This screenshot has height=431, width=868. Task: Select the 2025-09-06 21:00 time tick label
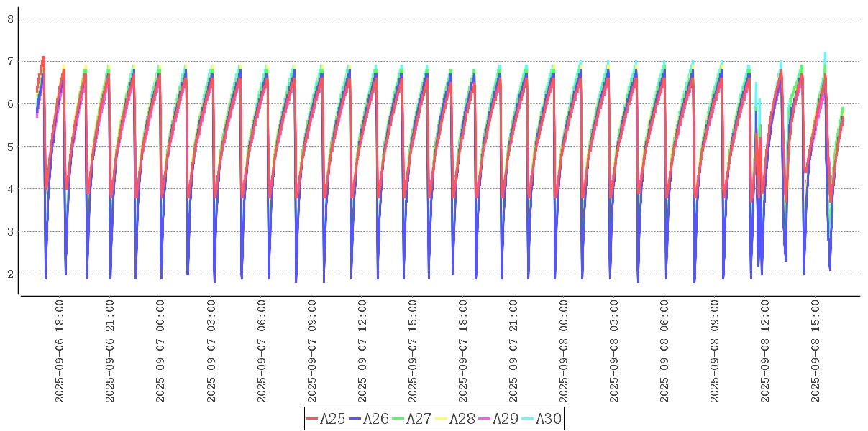(x=110, y=351)
